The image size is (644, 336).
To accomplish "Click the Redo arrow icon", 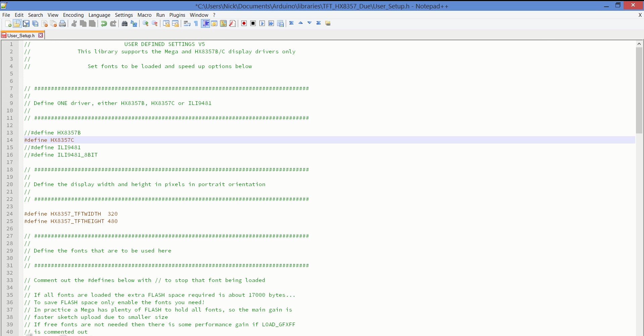I will tap(113, 23).
